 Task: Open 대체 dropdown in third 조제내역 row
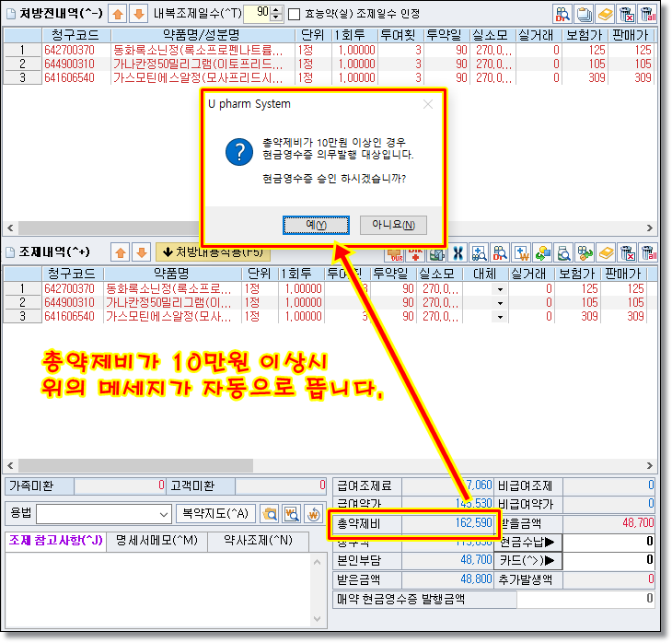500,316
